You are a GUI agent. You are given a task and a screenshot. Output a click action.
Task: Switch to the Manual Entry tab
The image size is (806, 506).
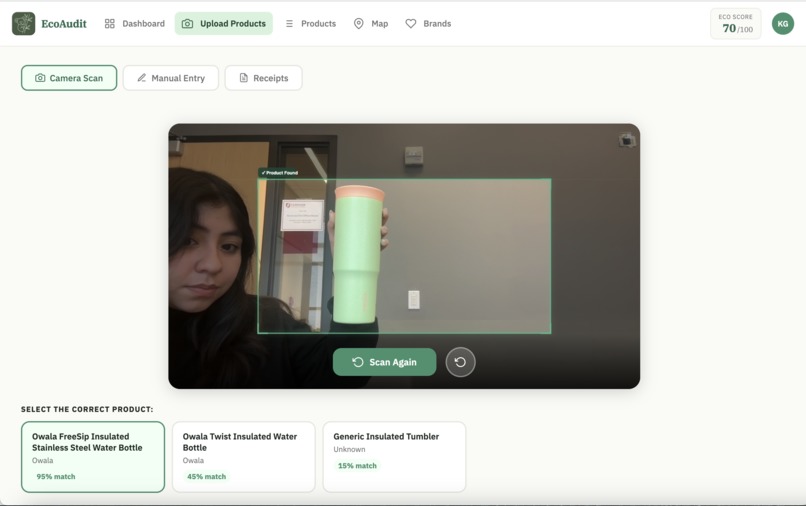tap(171, 78)
